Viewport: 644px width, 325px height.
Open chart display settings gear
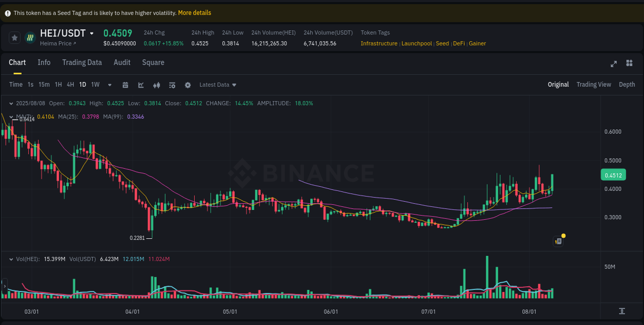tap(188, 85)
